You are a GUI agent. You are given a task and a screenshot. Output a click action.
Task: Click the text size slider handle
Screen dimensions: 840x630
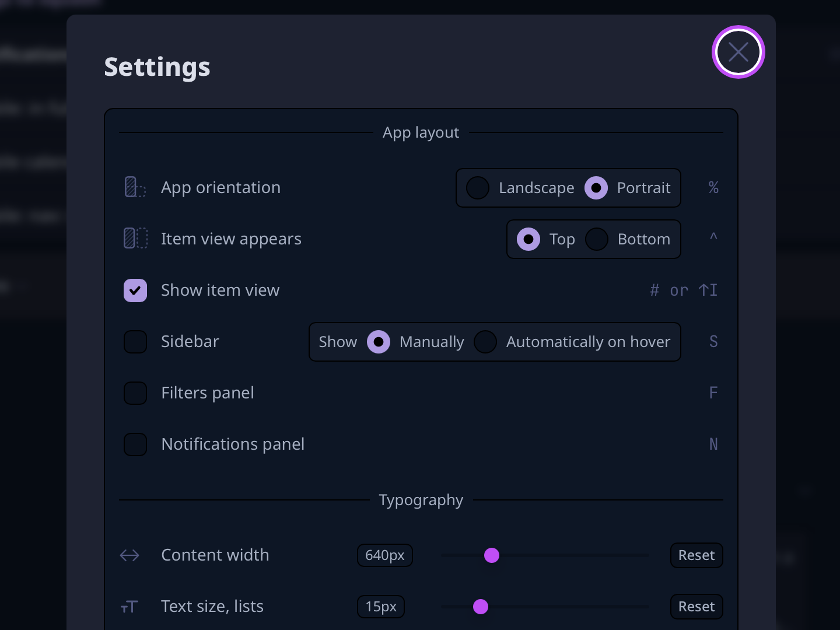click(x=481, y=607)
